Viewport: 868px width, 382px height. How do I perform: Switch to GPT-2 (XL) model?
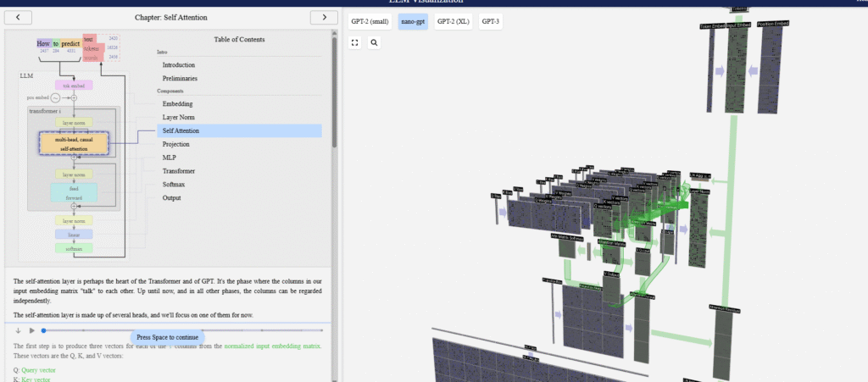[x=453, y=21]
